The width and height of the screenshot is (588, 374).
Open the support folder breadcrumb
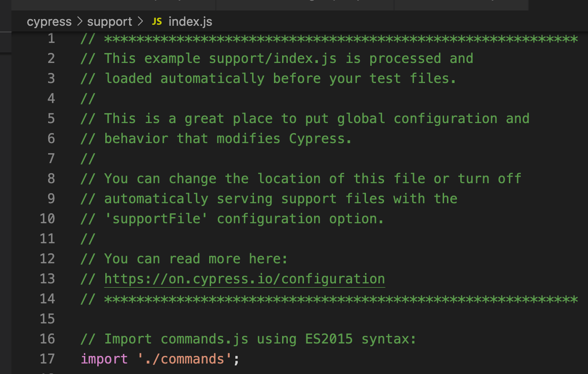point(109,21)
